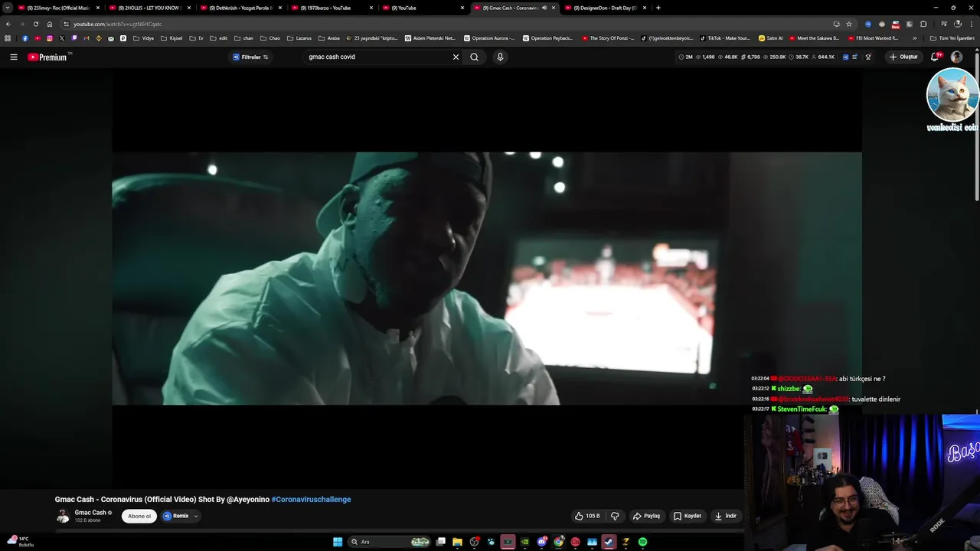980x551 pixels.
Task: Open the Kişisel bookmarks folder
Action: 170,38
